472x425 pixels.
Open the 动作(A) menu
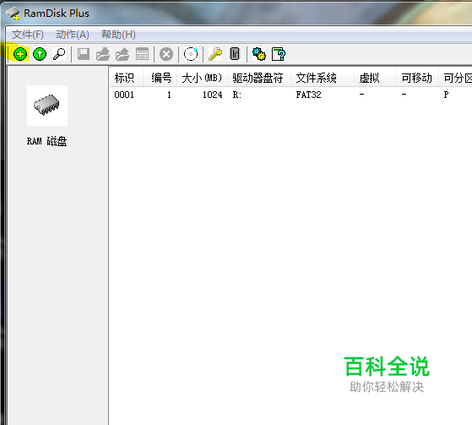(x=72, y=34)
